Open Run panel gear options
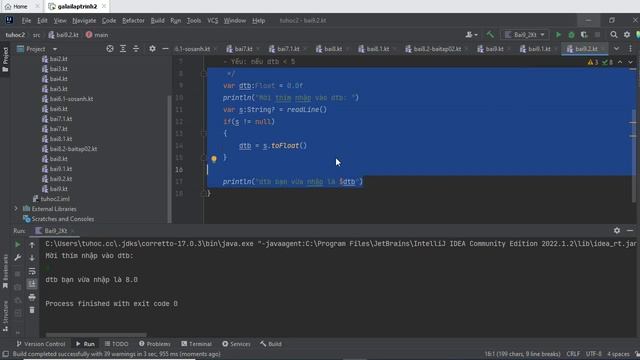The image size is (640, 360). pos(617,231)
